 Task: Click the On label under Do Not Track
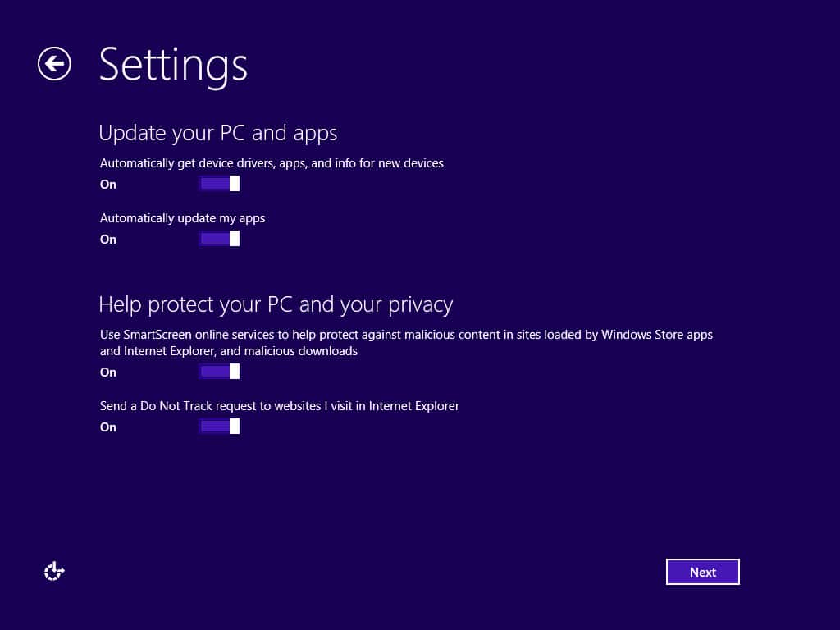pos(108,427)
